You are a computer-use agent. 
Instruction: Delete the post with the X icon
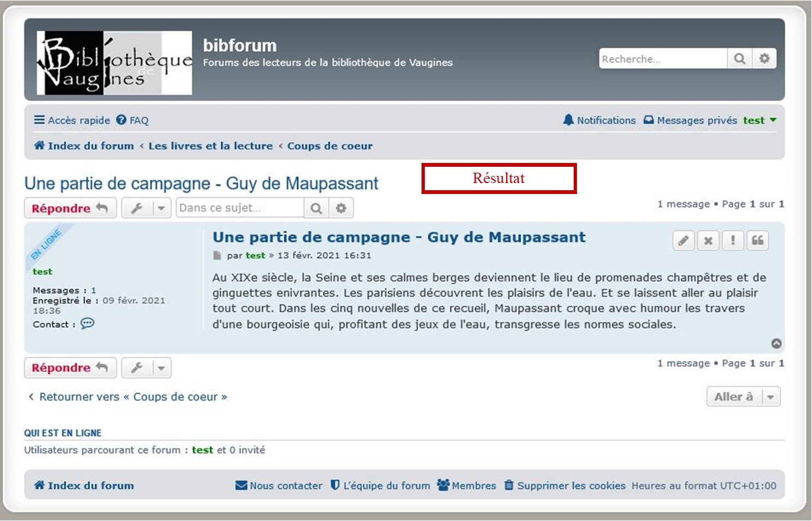click(x=708, y=240)
